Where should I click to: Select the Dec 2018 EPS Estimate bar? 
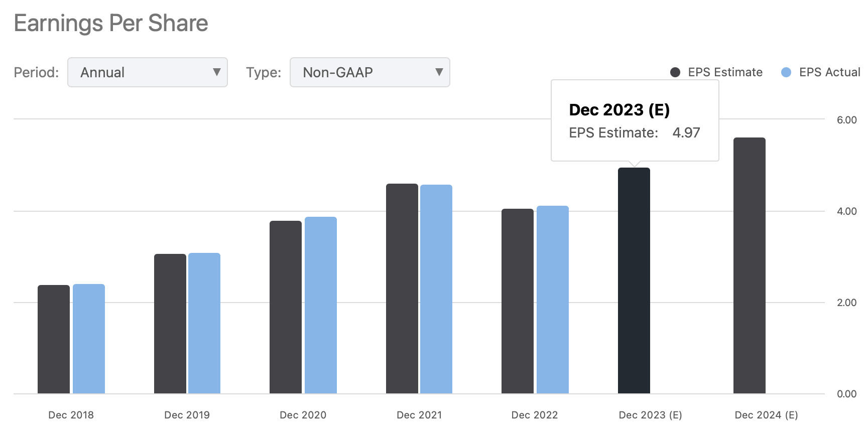[x=54, y=339]
